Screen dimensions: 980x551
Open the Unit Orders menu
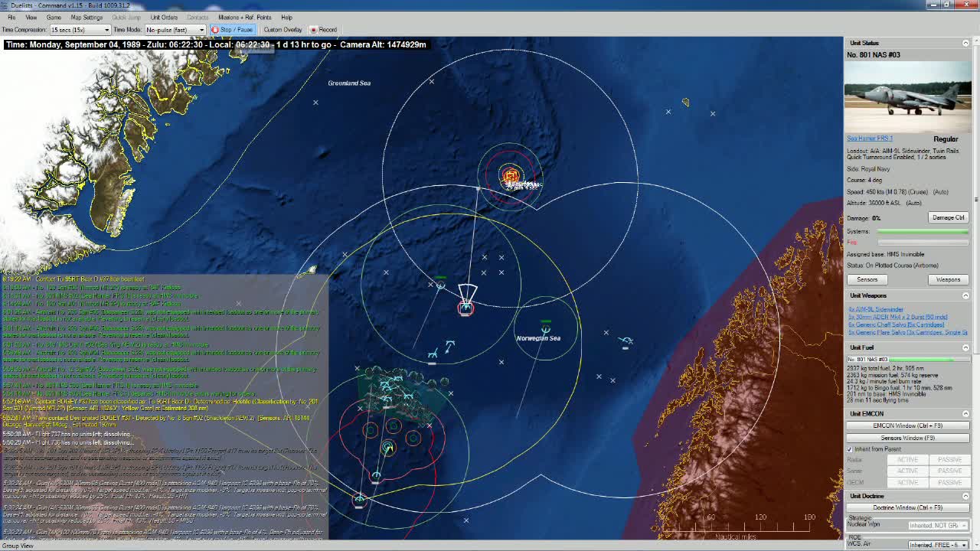coord(164,17)
